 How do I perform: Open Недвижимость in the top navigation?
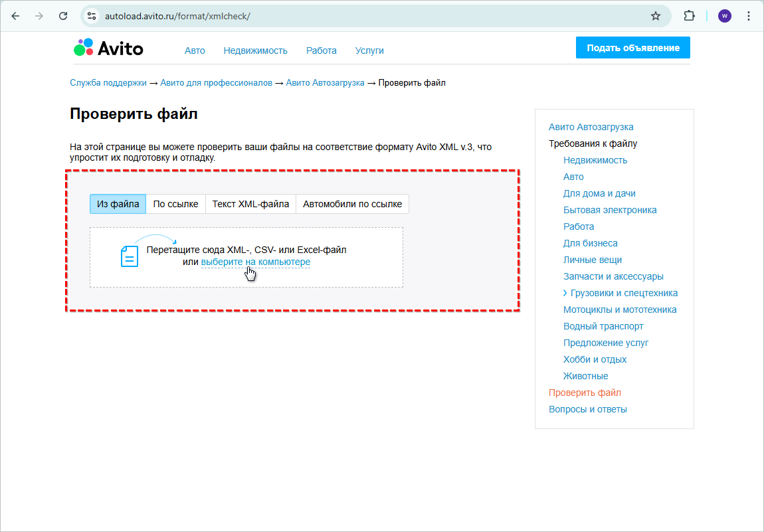(x=255, y=50)
